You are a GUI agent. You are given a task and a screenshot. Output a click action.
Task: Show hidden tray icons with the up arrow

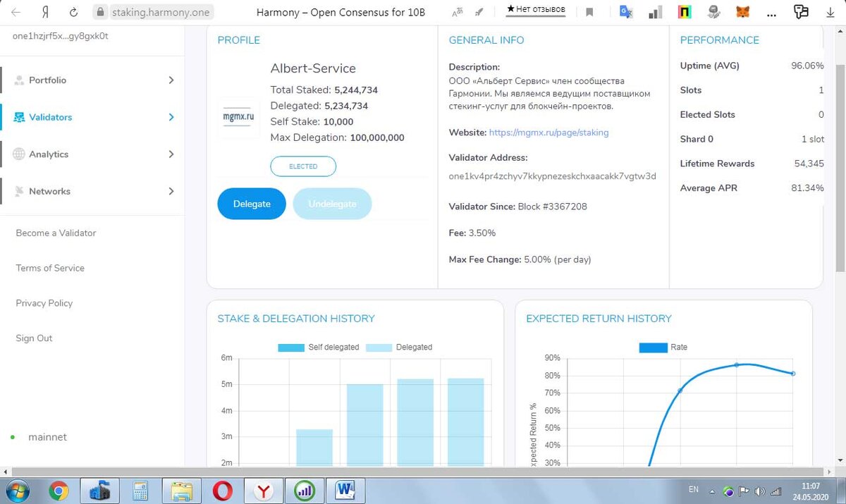pyautogui.click(x=713, y=491)
